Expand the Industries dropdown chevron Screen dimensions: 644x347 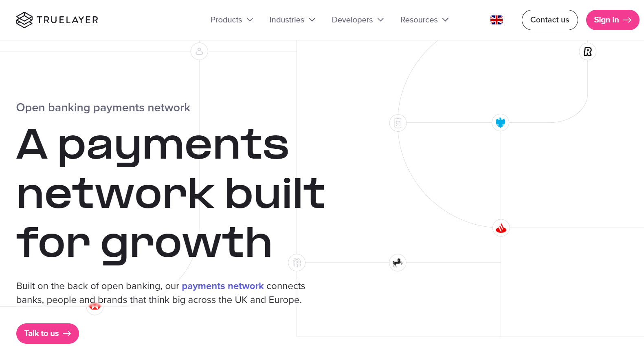[x=312, y=20]
